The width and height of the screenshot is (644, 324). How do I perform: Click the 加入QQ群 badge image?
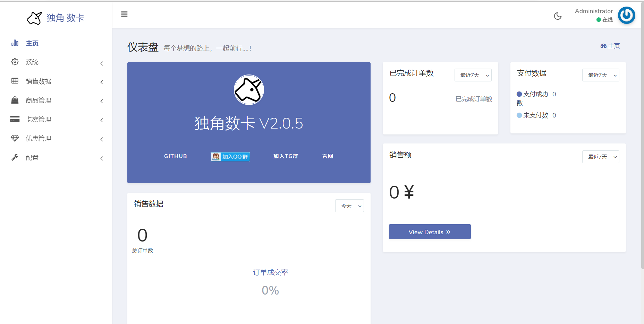click(x=230, y=156)
